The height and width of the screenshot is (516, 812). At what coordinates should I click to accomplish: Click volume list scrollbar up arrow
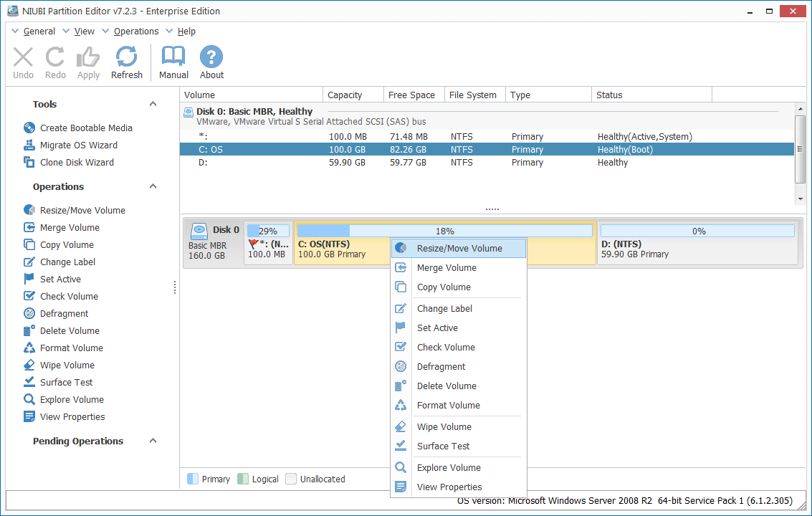pyautogui.click(x=801, y=109)
